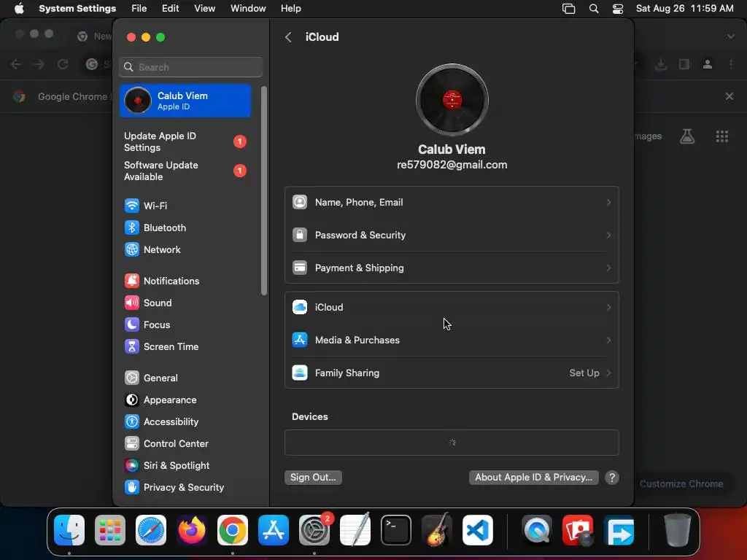Open App Store from the Dock
747x560 pixels.
274,530
